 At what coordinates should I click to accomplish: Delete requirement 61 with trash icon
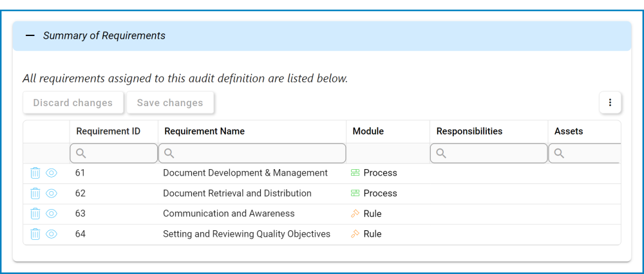coord(35,173)
